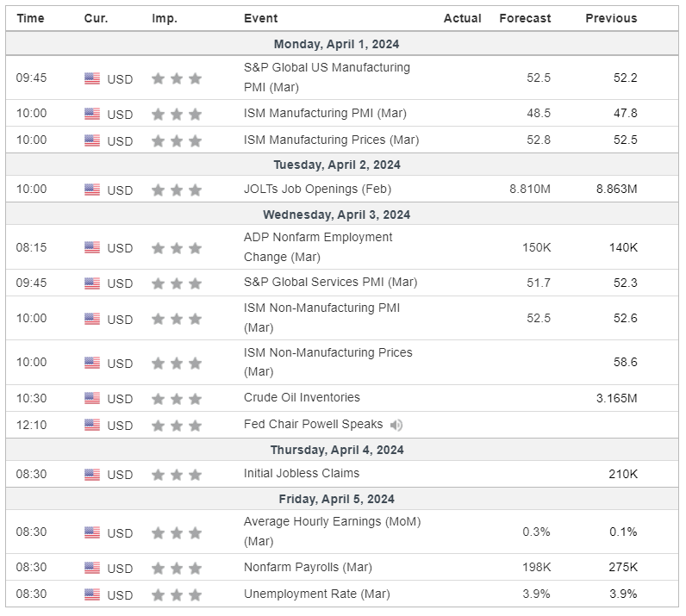Screen dimensions: 686x616
Task: Click the US flag in Average Hourly Earnings row
Action: click(x=92, y=532)
